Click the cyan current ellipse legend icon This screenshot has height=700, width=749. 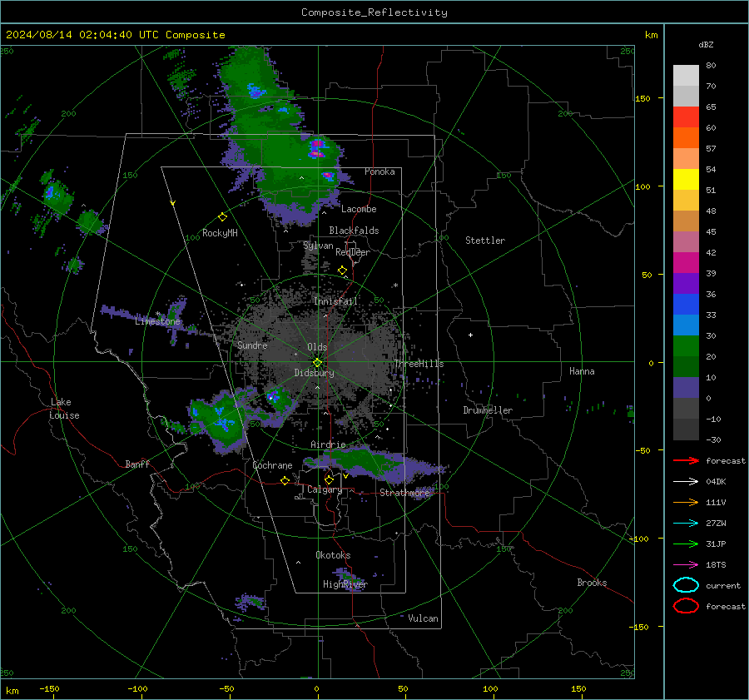tap(686, 585)
